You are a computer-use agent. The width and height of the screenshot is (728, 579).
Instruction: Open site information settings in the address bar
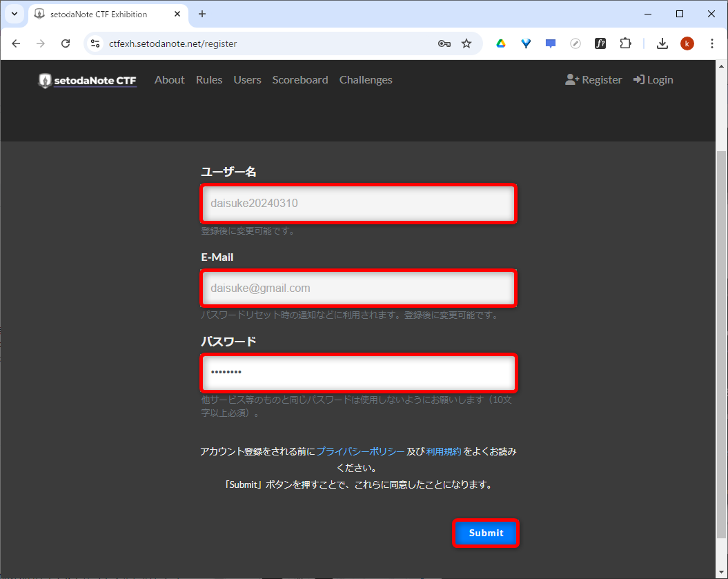(94, 43)
